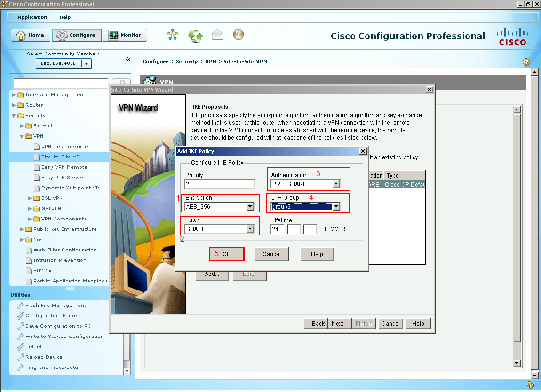Open Reload Device utility
The image size is (541, 392).
tap(44, 357)
